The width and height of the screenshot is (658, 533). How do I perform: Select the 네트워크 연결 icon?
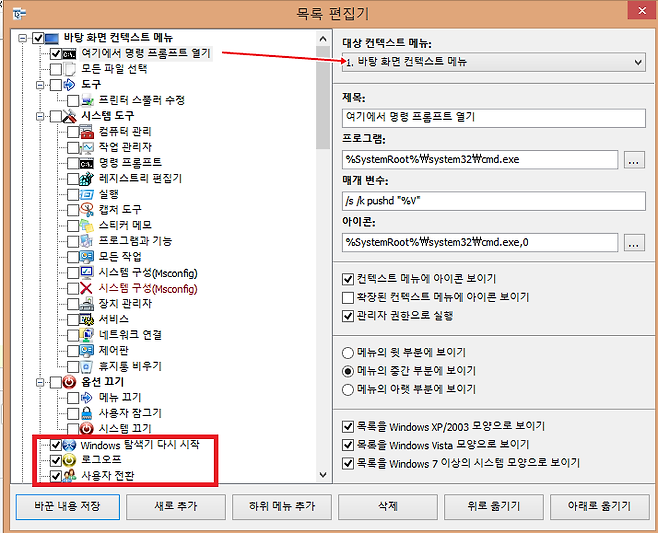coord(88,335)
